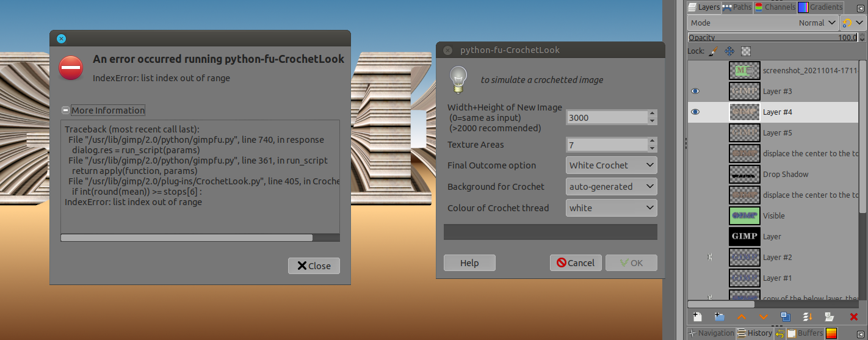Toggle lock pixels paintbrush icon
This screenshot has width=868, height=340.
click(x=713, y=51)
